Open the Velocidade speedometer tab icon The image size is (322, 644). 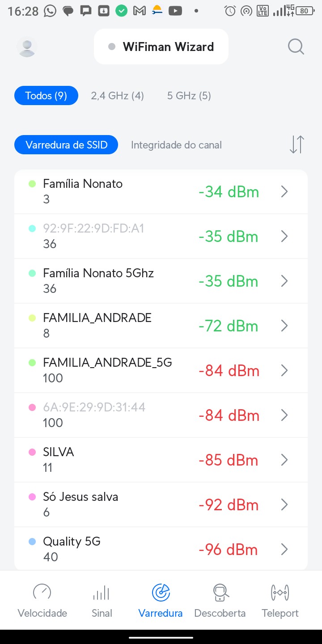click(x=42, y=593)
